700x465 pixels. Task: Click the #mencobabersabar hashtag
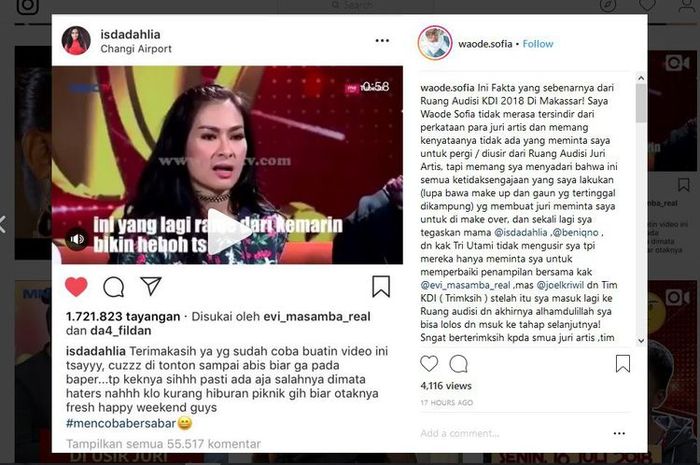121,423
